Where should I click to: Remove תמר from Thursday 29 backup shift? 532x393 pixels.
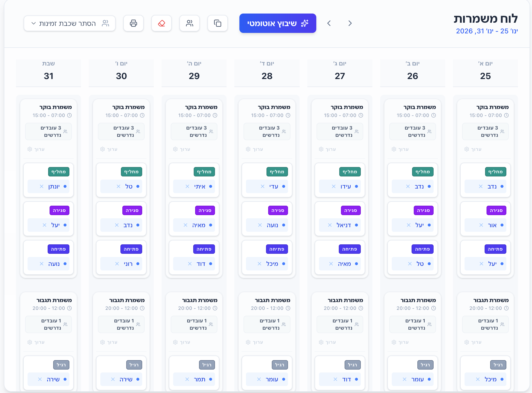(x=187, y=379)
